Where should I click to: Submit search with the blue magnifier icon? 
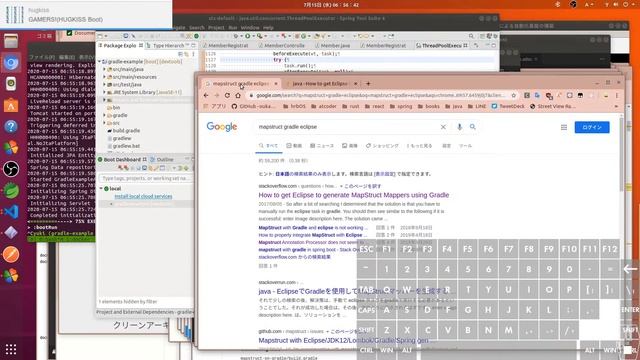[x=473, y=127]
